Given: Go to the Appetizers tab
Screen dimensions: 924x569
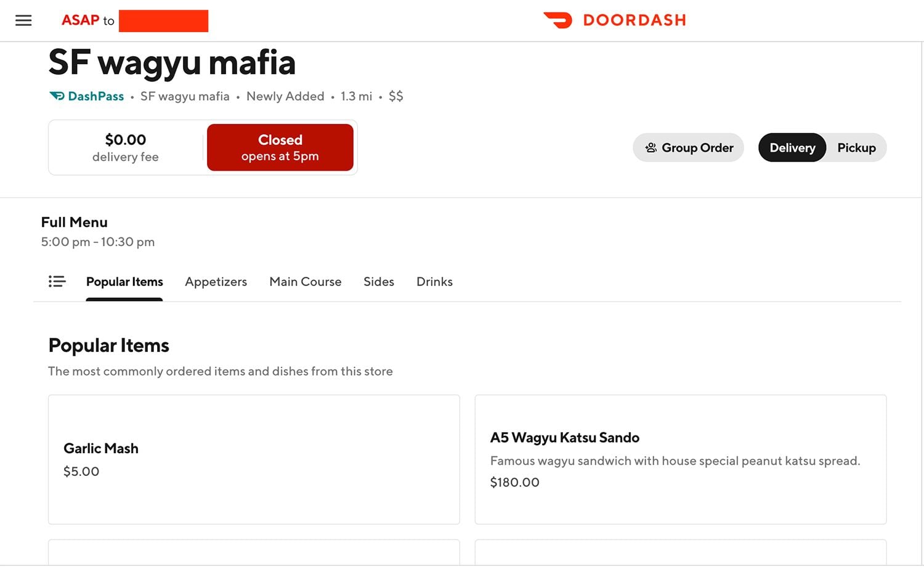Looking at the screenshot, I should [216, 282].
